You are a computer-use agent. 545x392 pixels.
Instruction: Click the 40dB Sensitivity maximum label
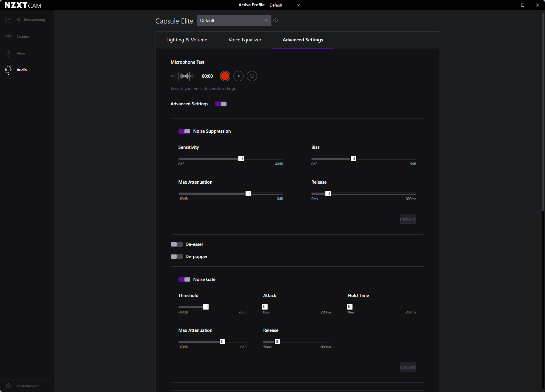[279, 164]
